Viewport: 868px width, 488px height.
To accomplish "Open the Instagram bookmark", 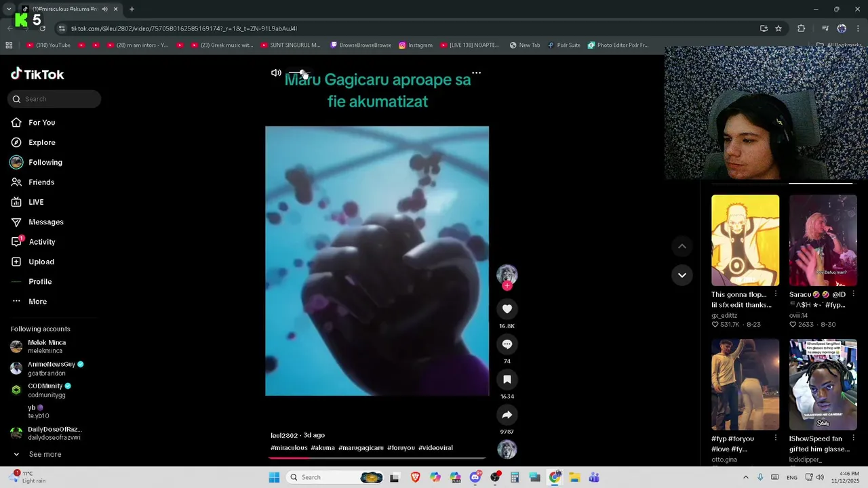I will (x=416, y=45).
